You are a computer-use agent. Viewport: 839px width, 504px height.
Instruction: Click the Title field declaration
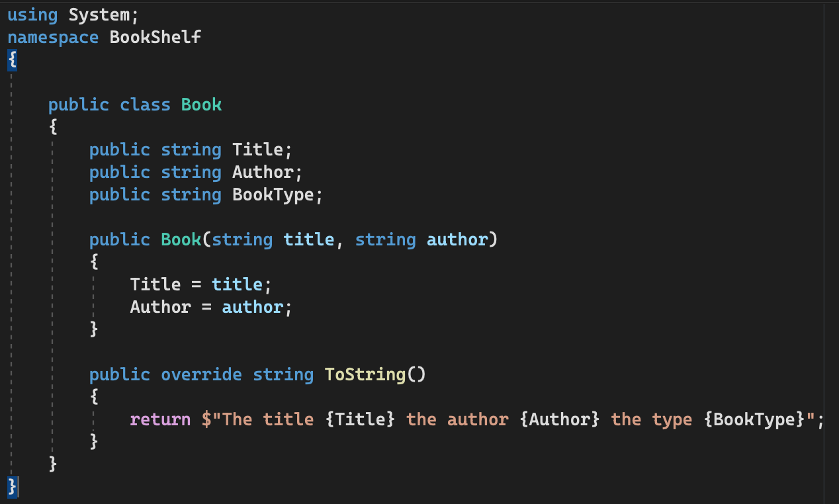257,149
